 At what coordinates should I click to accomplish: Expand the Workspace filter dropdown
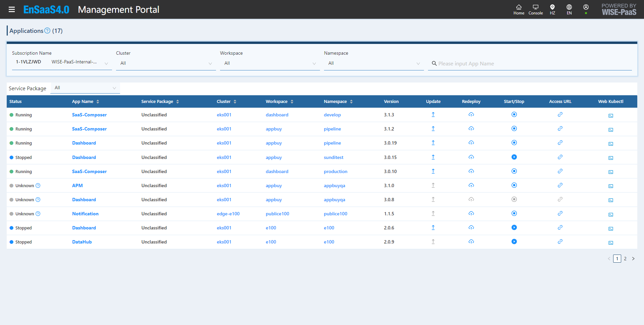(x=270, y=63)
